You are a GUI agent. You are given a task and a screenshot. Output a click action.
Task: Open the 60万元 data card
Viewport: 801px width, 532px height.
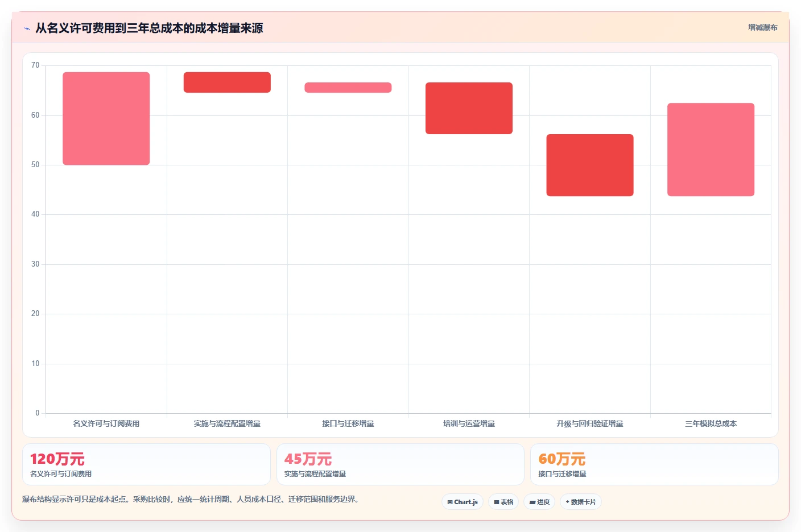(654, 464)
